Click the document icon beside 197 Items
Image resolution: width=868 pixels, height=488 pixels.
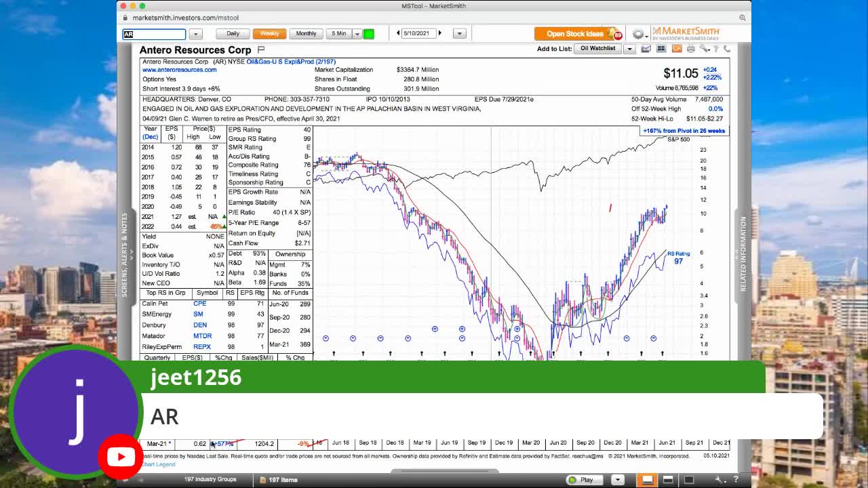coord(262,480)
